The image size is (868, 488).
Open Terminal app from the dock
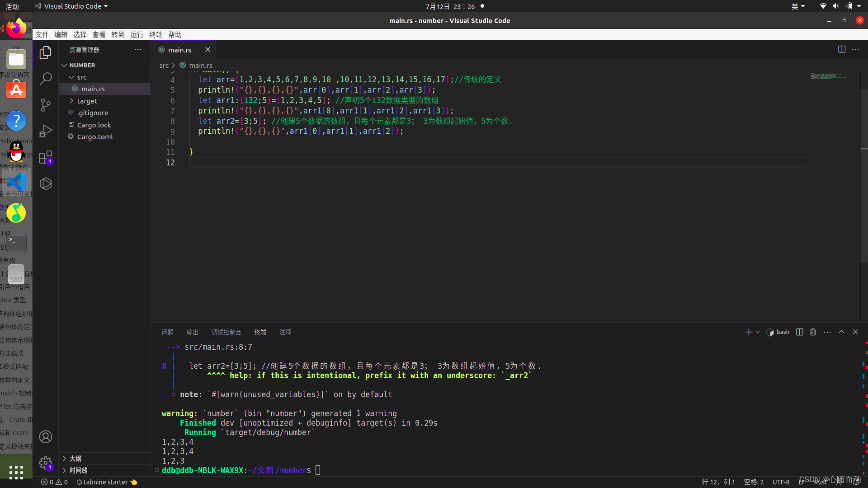(16, 244)
